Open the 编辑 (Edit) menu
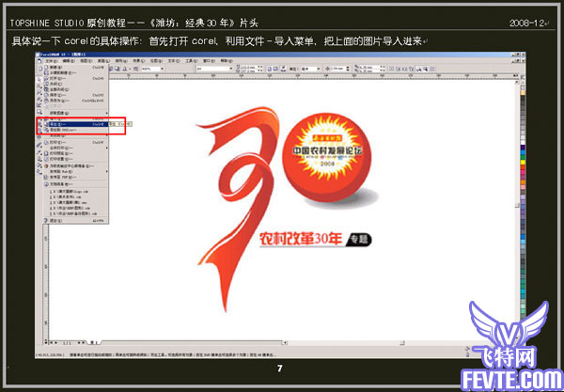 click(x=69, y=61)
